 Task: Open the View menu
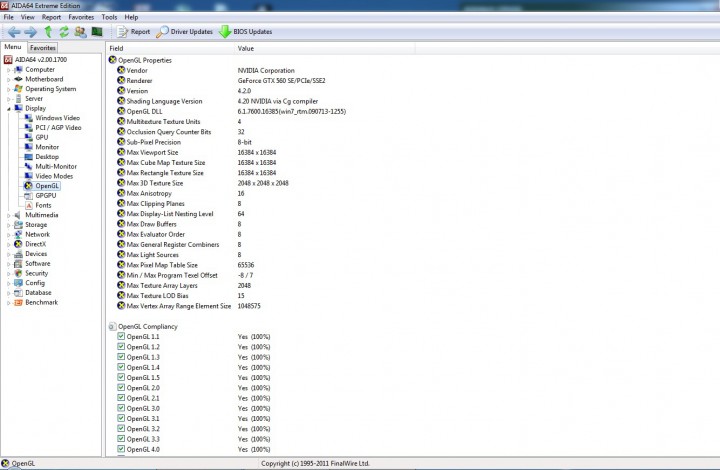pos(28,17)
